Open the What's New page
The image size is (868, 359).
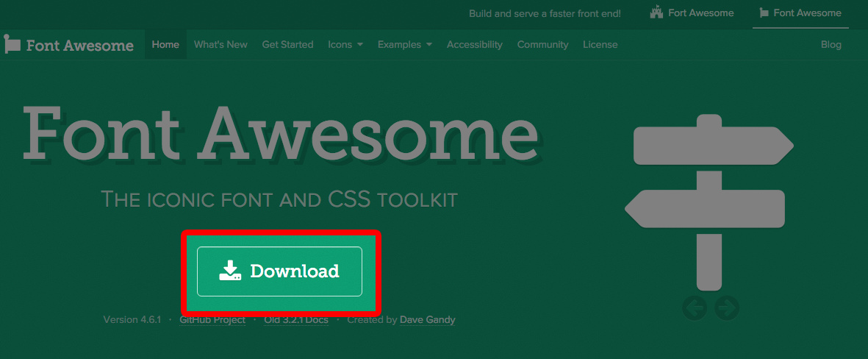click(220, 45)
